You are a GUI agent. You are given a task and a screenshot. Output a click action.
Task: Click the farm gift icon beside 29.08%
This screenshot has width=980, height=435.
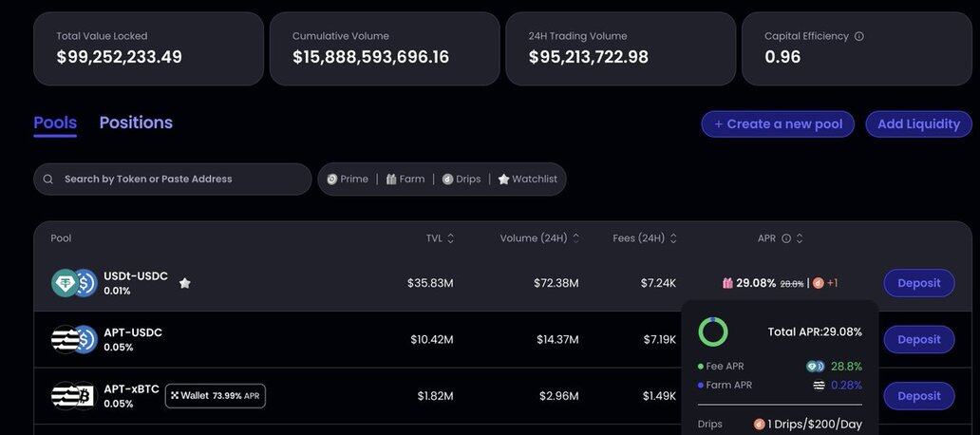click(x=727, y=283)
